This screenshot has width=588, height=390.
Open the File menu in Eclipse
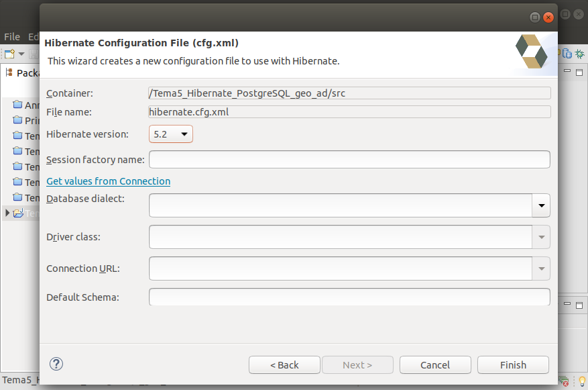point(12,37)
